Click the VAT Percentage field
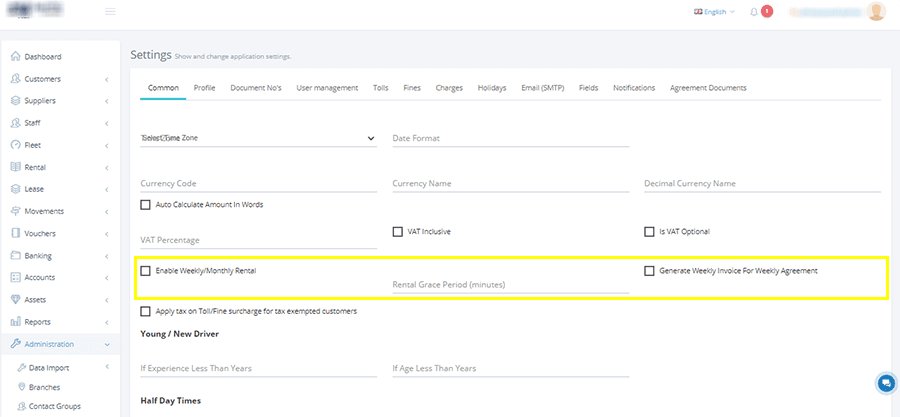 [258, 240]
